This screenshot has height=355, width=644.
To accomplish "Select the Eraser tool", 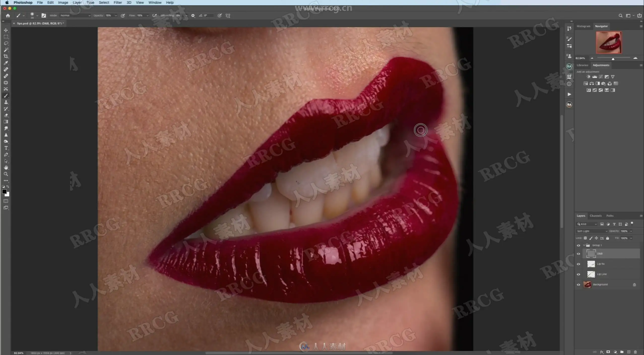I will (6, 115).
